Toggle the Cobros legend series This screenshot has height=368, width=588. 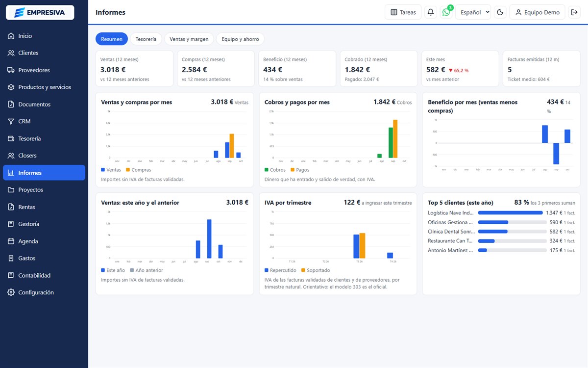tap(275, 170)
